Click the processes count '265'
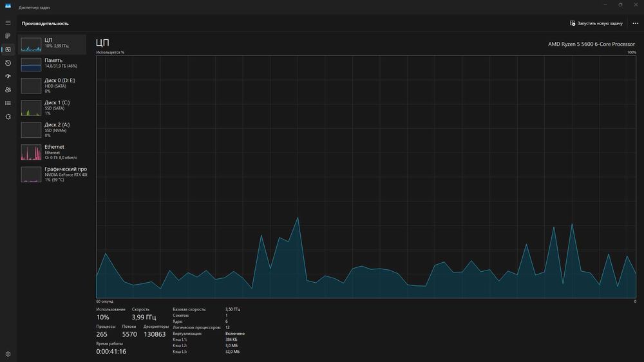The height and width of the screenshot is (362, 644). click(x=102, y=334)
